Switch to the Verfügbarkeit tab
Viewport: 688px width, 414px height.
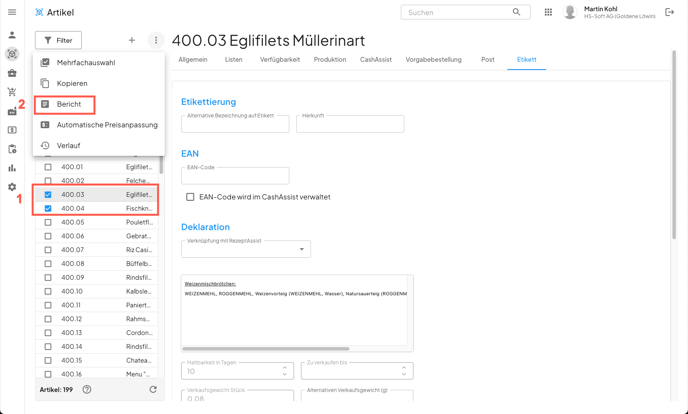point(280,60)
